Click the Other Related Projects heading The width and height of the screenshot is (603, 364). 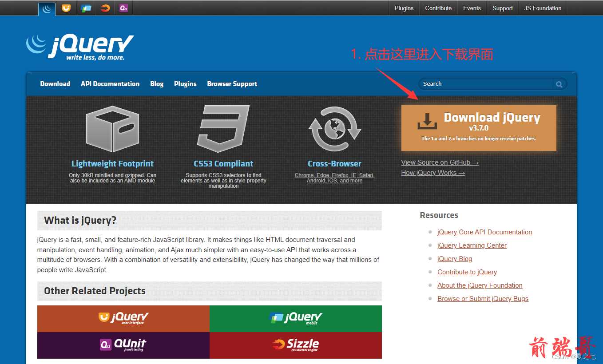click(95, 291)
